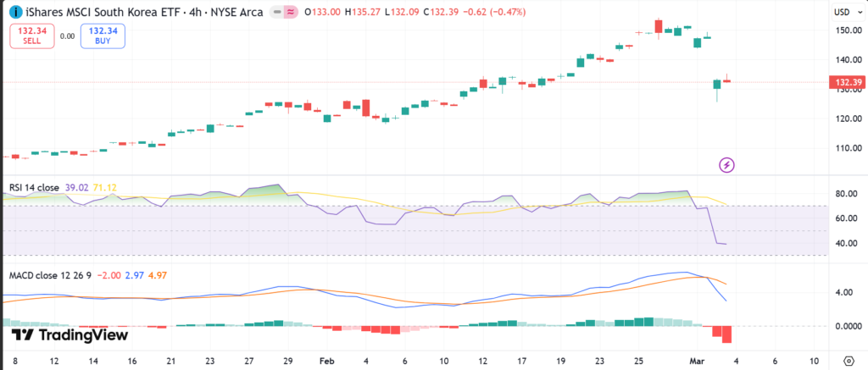Select the MACD close 12 26 9 label
The image size is (868, 370).
[x=50, y=276]
